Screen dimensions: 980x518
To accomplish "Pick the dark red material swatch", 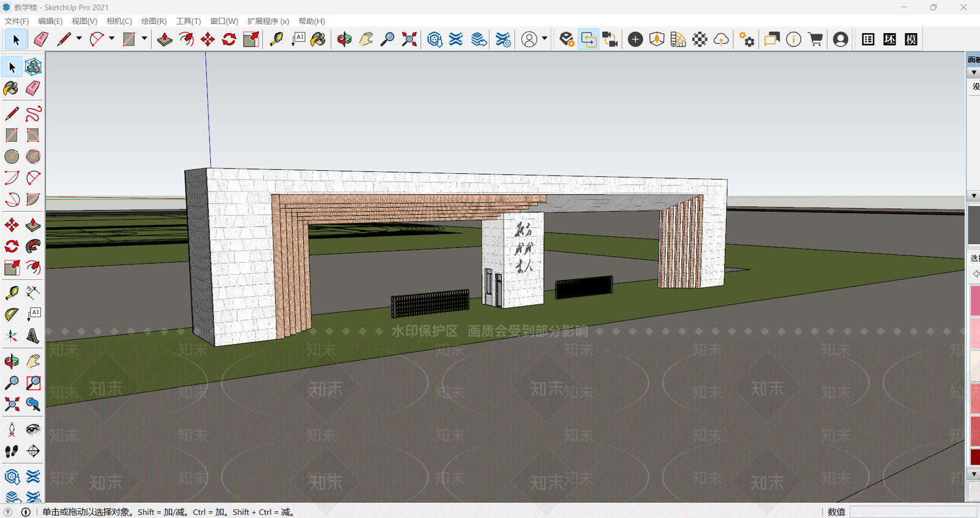I will click(x=975, y=457).
